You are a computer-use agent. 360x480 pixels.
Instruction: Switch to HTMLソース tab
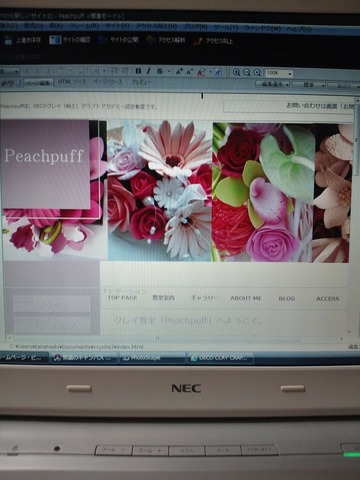click(72, 82)
